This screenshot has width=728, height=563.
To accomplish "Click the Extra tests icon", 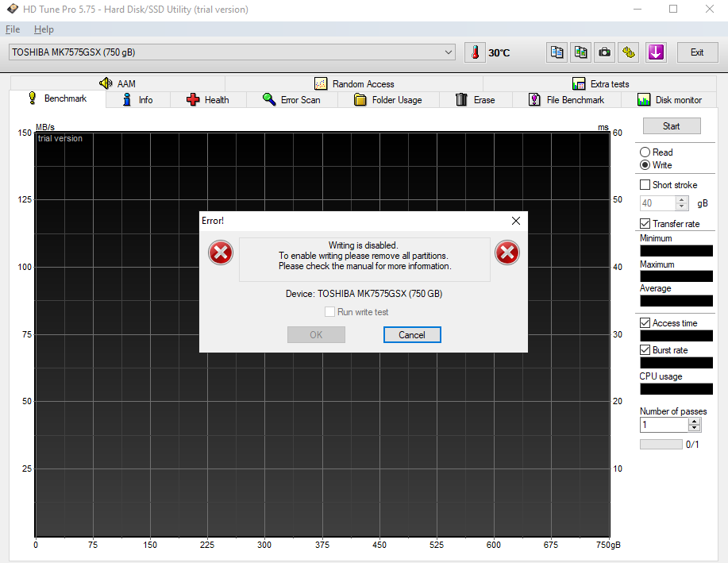I will (x=579, y=83).
